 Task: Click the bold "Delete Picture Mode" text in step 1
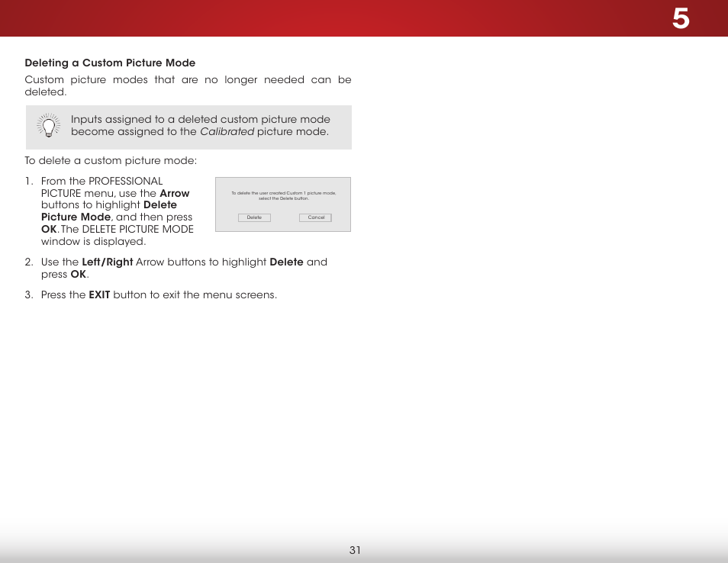pos(109,211)
